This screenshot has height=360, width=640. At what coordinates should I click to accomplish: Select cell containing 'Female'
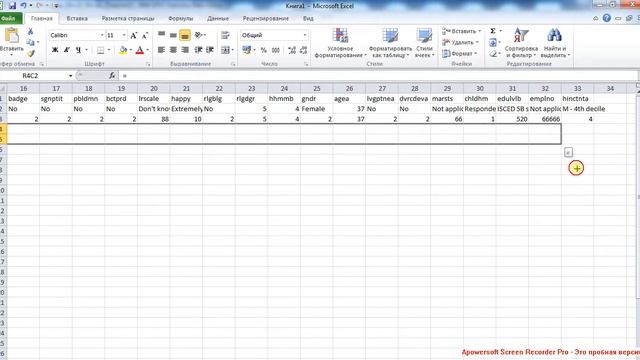[x=317, y=109]
